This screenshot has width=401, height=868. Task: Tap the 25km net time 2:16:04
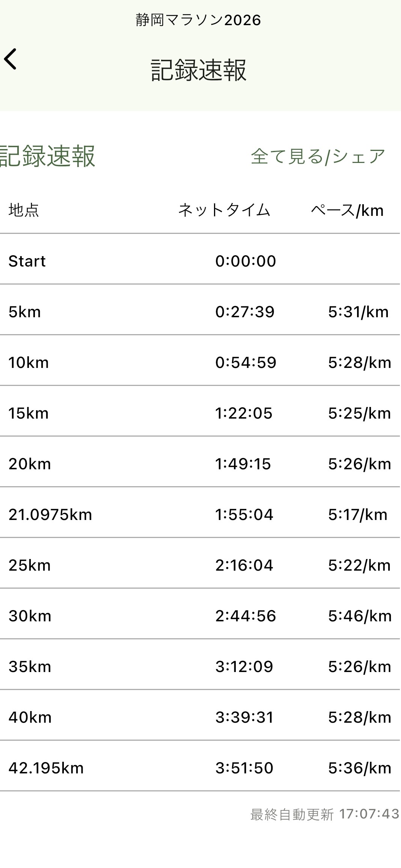[x=244, y=565]
